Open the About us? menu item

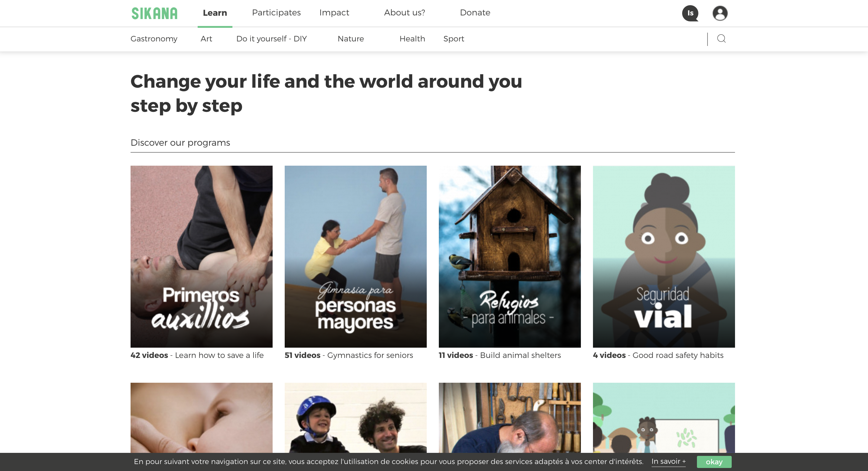[404, 12]
